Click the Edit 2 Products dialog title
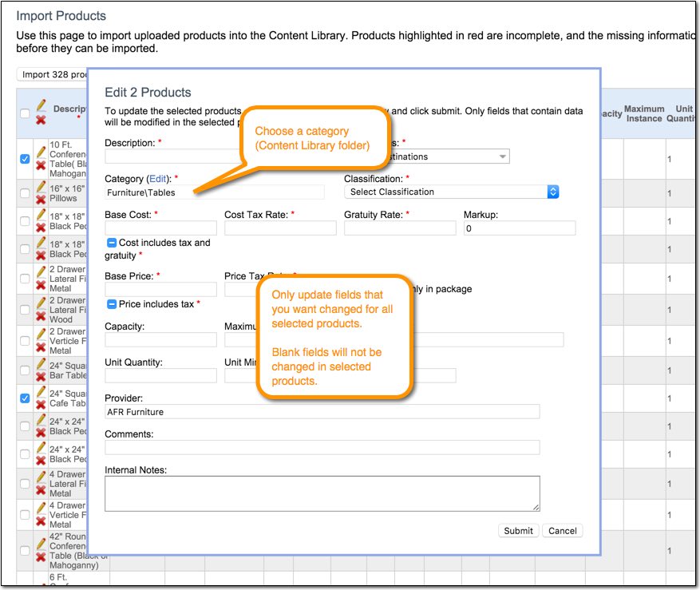Image resolution: width=700 pixels, height=590 pixels. tap(148, 93)
